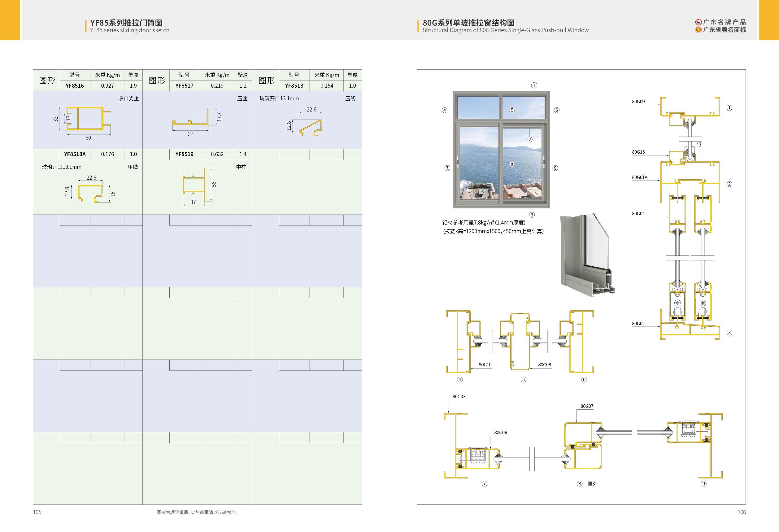Screen dimensions: 779x532
Task: Click the profile label 80G08
Action: [545, 365]
